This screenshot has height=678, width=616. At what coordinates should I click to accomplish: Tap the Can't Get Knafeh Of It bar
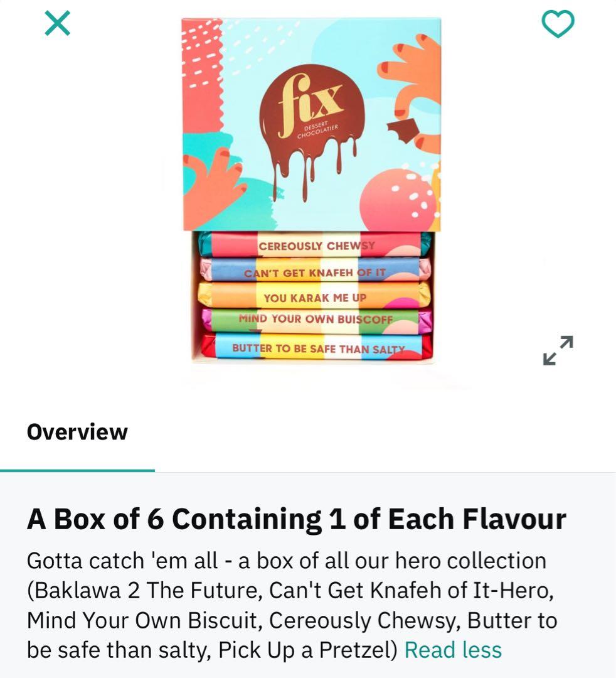point(315,271)
